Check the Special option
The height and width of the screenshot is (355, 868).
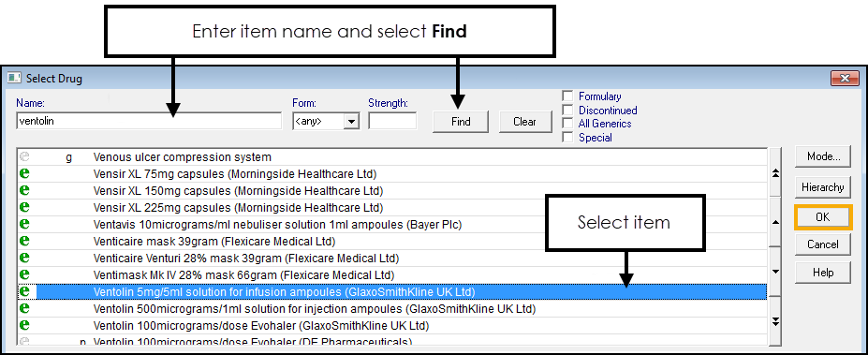pyautogui.click(x=567, y=138)
